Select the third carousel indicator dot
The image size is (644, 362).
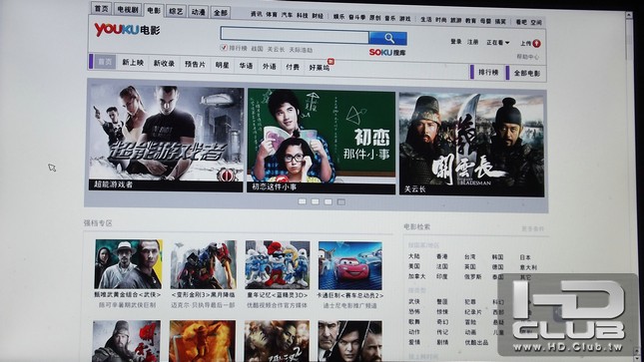tap(328, 201)
